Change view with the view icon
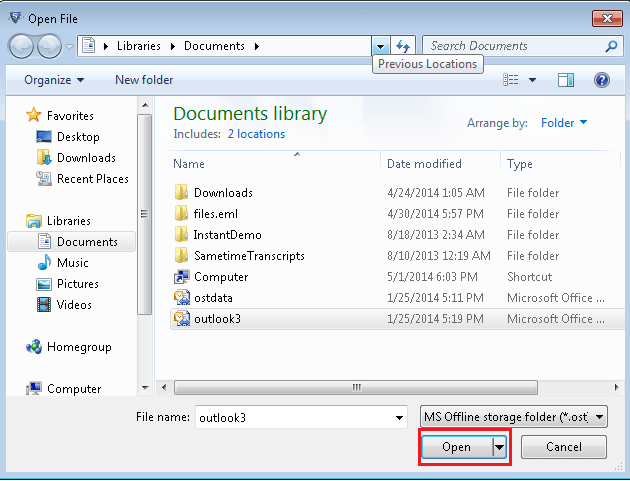This screenshot has height=481, width=630. tap(511, 80)
